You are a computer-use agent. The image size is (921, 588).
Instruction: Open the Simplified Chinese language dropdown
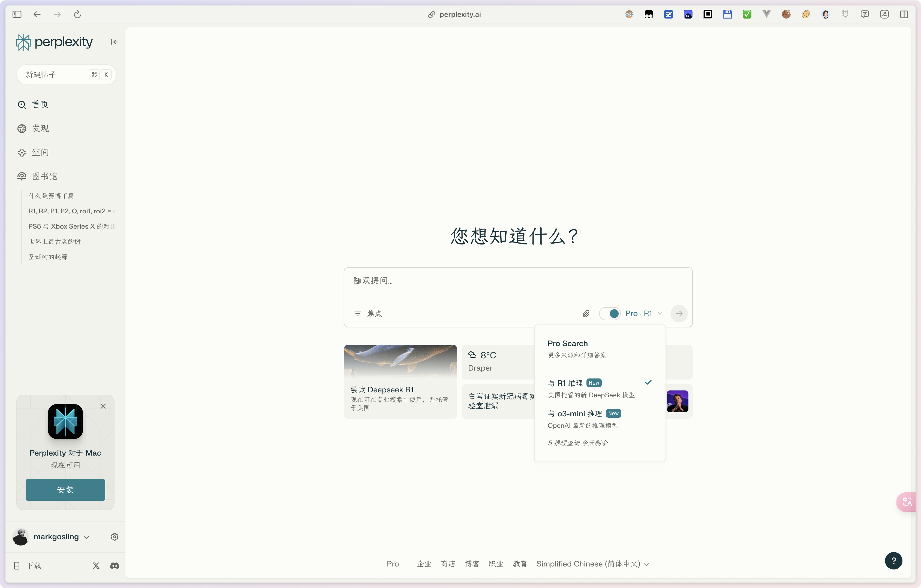(592, 564)
